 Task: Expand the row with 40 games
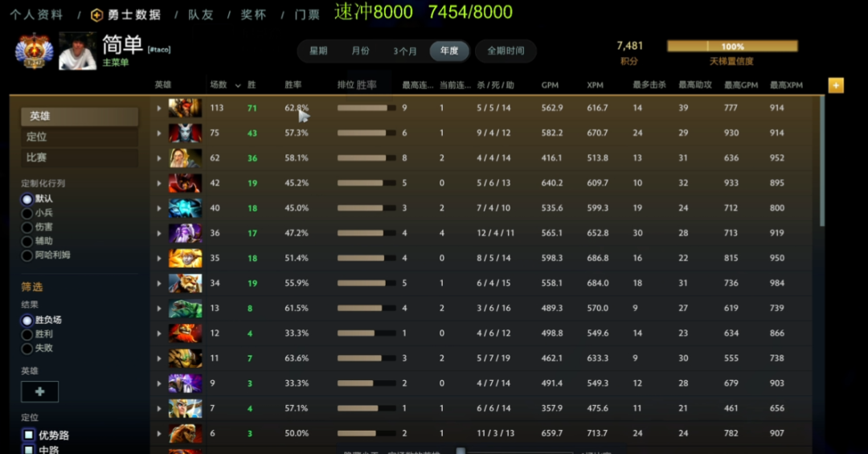pos(159,208)
